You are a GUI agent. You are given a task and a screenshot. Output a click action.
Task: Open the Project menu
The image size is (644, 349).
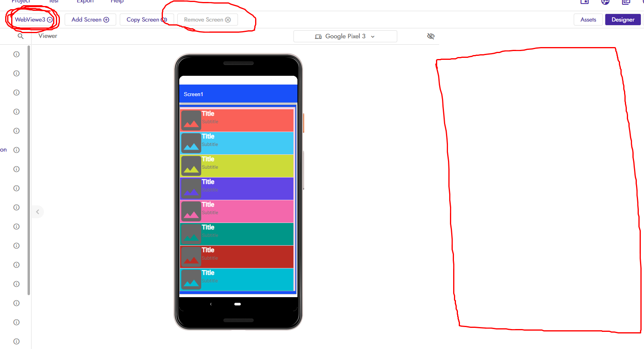[21, 2]
